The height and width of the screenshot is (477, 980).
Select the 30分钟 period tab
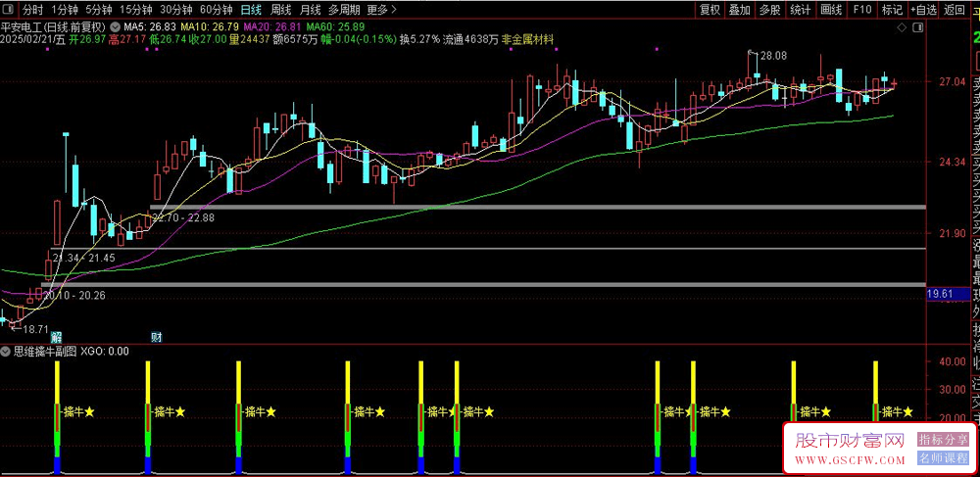point(175,10)
